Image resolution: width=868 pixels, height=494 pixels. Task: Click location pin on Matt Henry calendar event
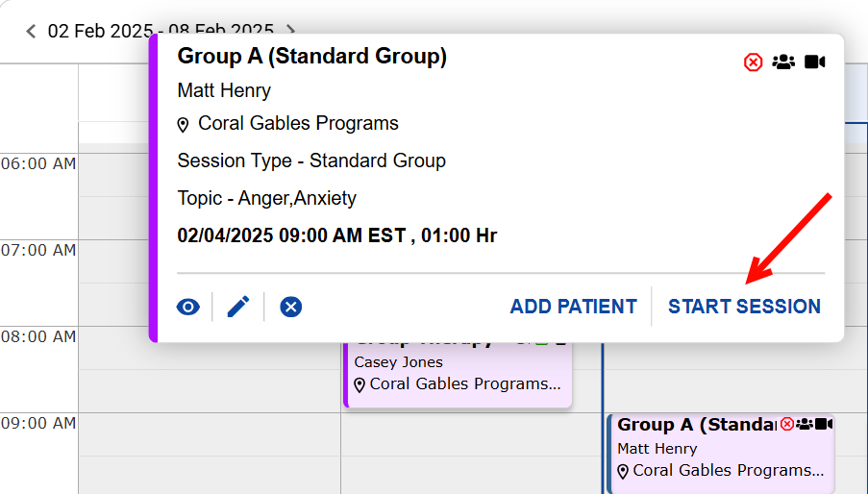pyautogui.click(x=624, y=472)
